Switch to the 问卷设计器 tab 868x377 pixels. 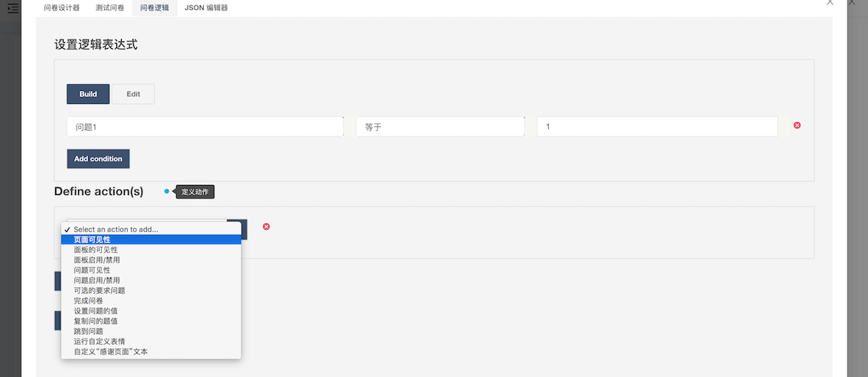(x=62, y=8)
